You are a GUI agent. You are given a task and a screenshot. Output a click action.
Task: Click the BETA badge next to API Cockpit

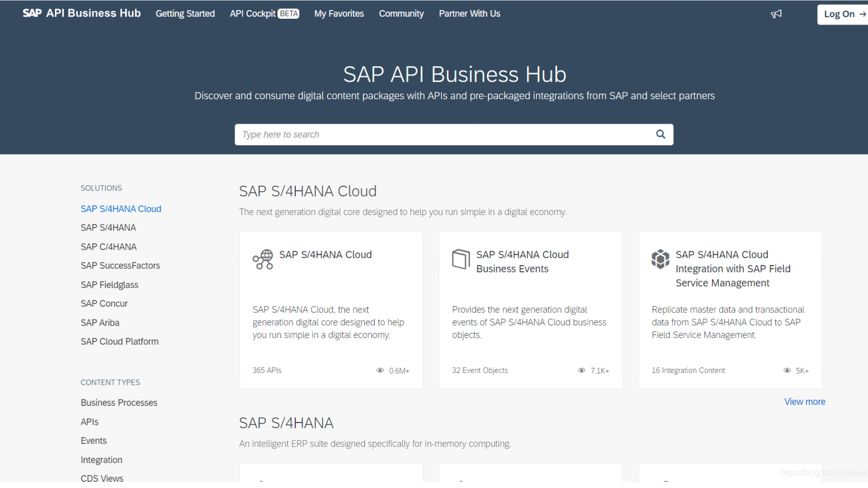(x=289, y=14)
